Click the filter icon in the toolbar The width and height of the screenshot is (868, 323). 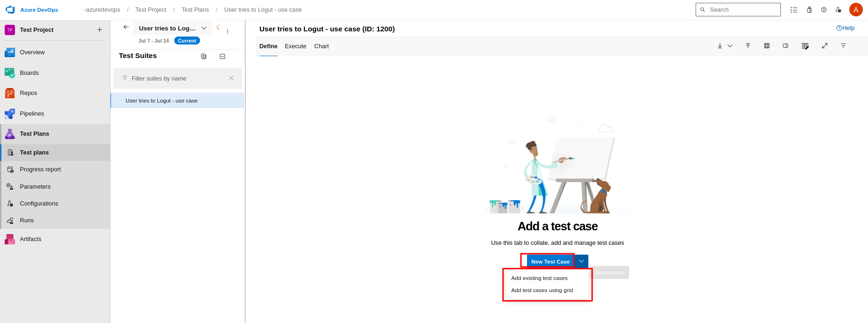(843, 46)
